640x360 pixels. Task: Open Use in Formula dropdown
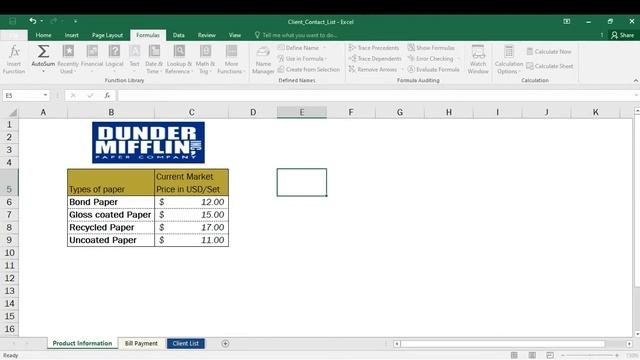[302, 59]
